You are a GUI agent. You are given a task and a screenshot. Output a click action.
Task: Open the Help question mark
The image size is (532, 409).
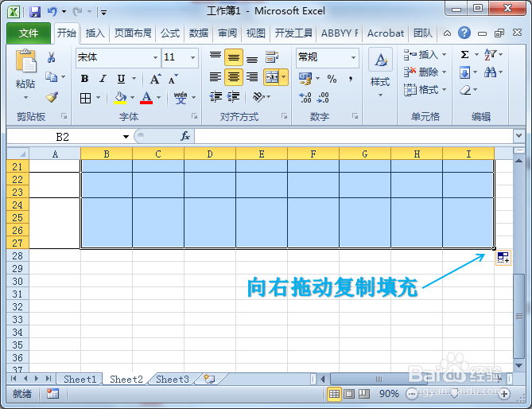pyautogui.click(x=464, y=33)
